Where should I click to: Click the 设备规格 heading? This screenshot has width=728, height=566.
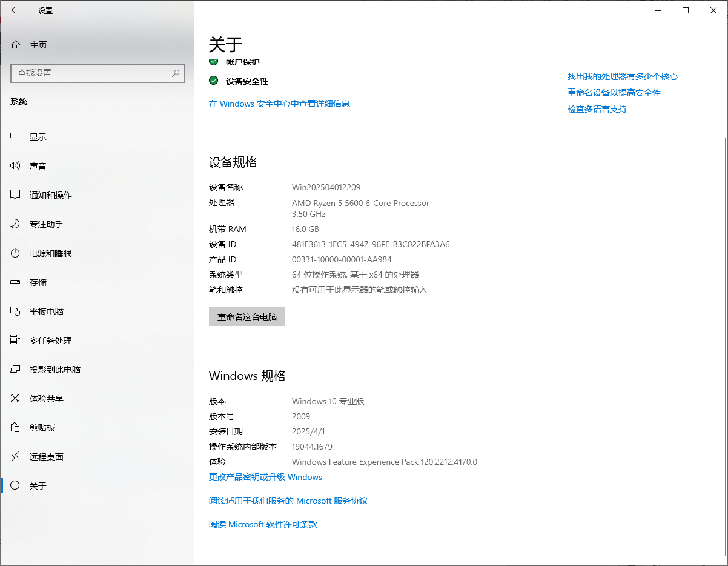pyautogui.click(x=233, y=162)
